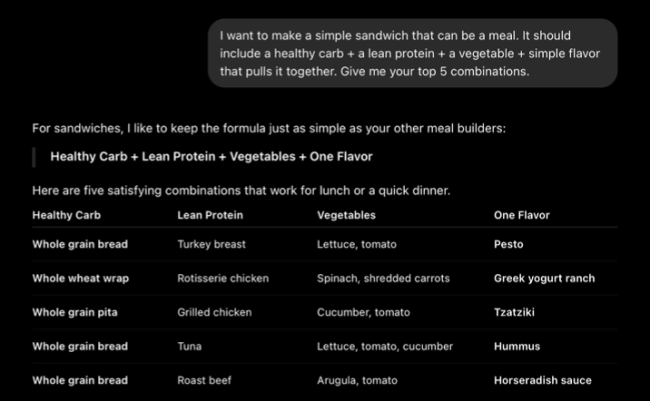Select the Hummus cell in the table
The height and width of the screenshot is (401, 650).
point(517,346)
